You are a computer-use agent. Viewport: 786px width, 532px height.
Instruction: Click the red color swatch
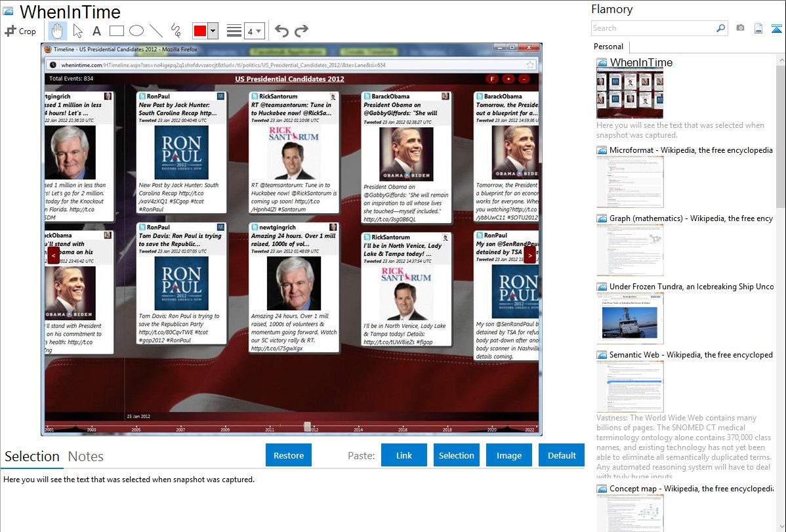200,31
